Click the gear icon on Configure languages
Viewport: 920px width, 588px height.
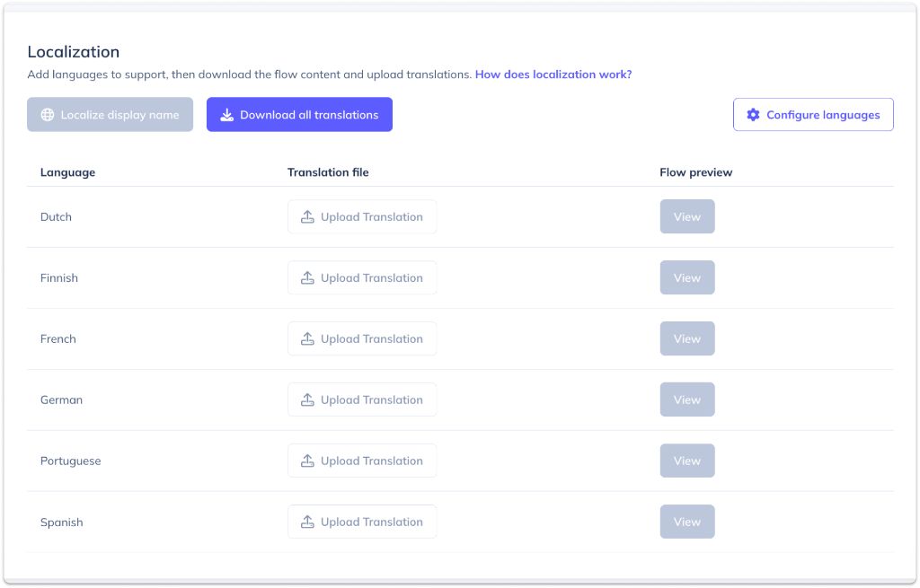pos(753,115)
